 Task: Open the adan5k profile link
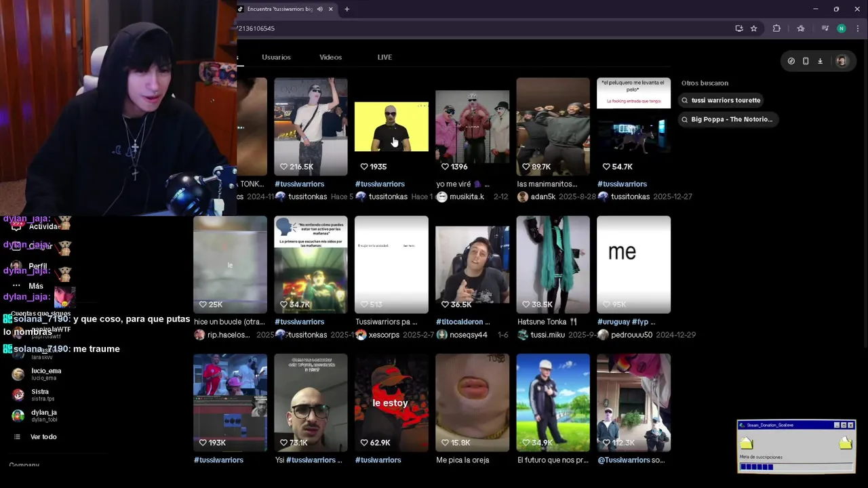point(543,197)
